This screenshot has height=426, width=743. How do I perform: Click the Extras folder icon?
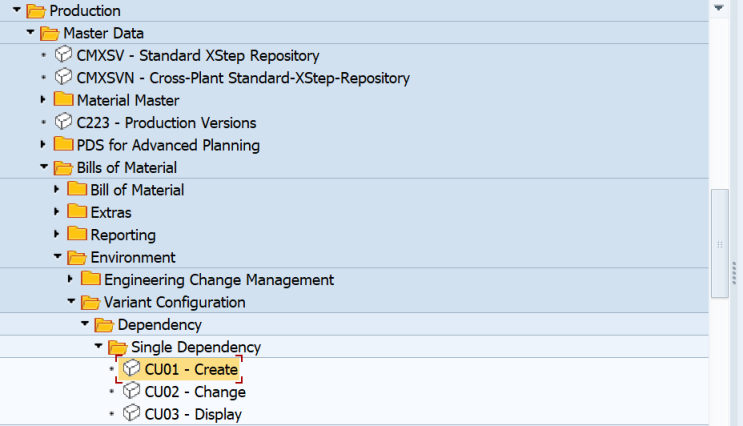click(77, 211)
